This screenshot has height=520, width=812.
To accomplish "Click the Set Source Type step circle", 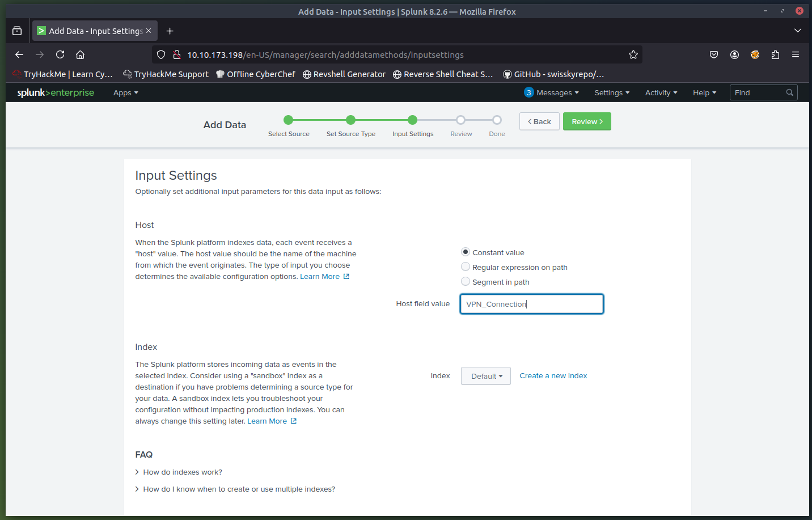I will click(x=350, y=120).
